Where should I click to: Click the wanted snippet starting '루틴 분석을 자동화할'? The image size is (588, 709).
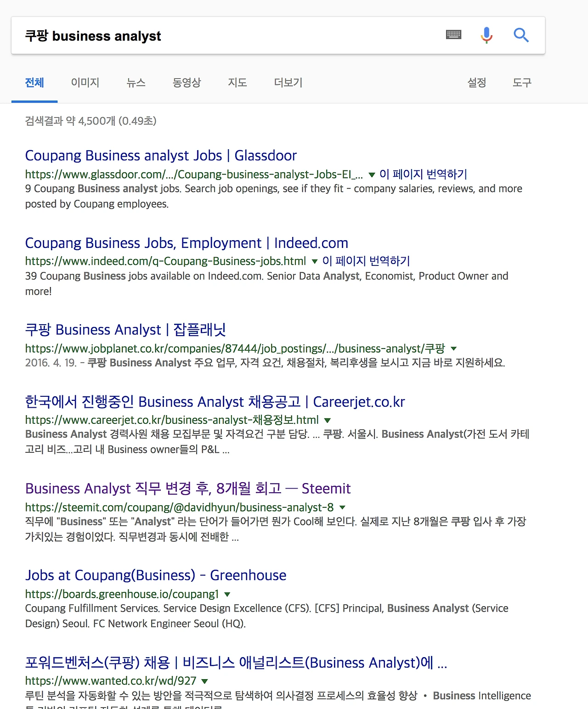(x=278, y=699)
